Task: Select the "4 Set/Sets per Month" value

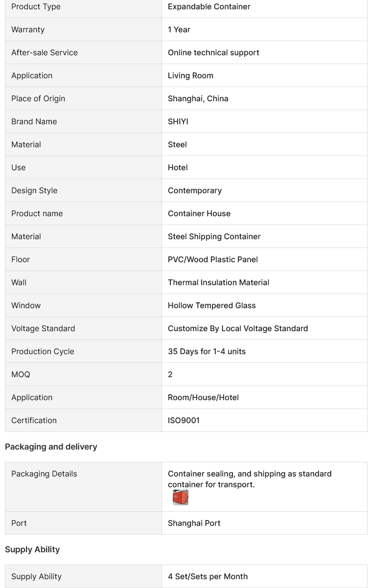Action: click(x=207, y=577)
